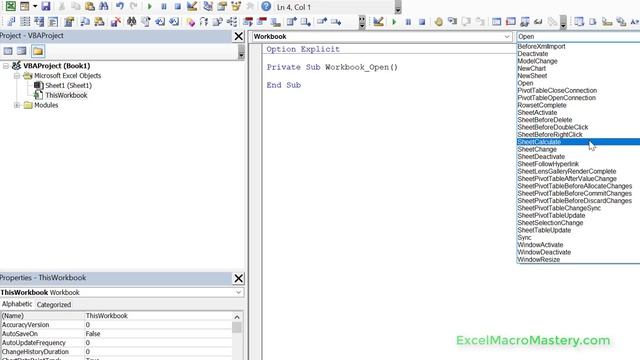
Task: Click the Step Into debug icon
Action: 452,22
